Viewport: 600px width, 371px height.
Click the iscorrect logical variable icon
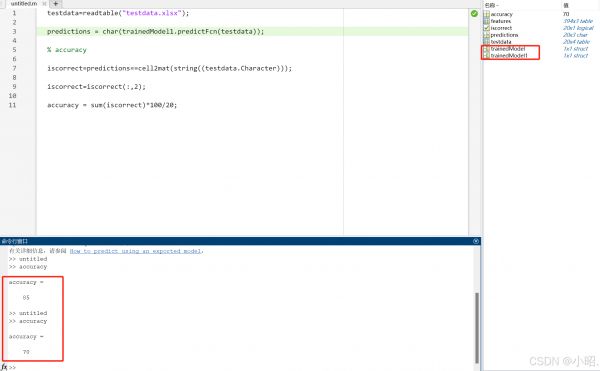tap(486, 28)
